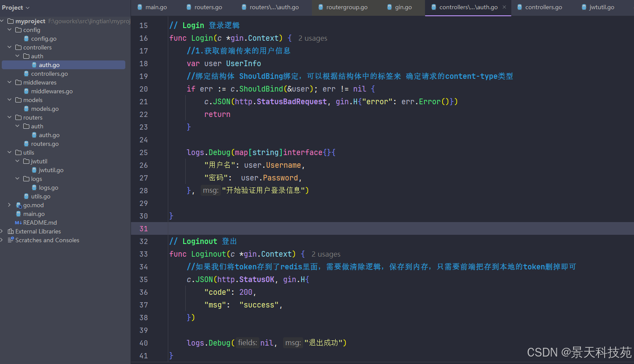Viewport: 634px width, 364px height.
Task: Click the Scratches and Consoles icon
Action: (x=11, y=240)
